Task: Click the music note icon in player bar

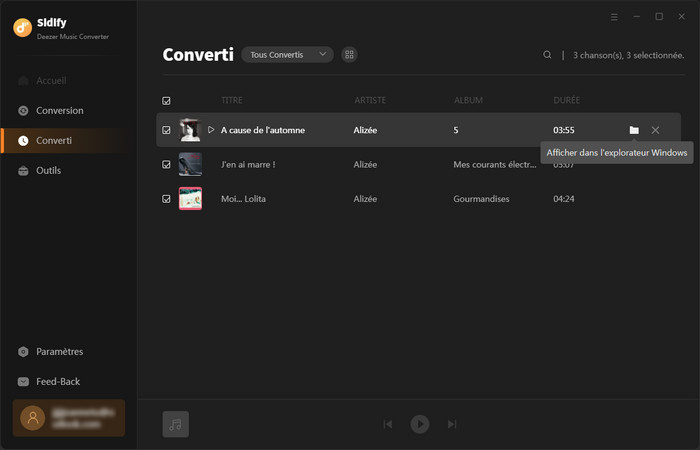Action: [176, 424]
